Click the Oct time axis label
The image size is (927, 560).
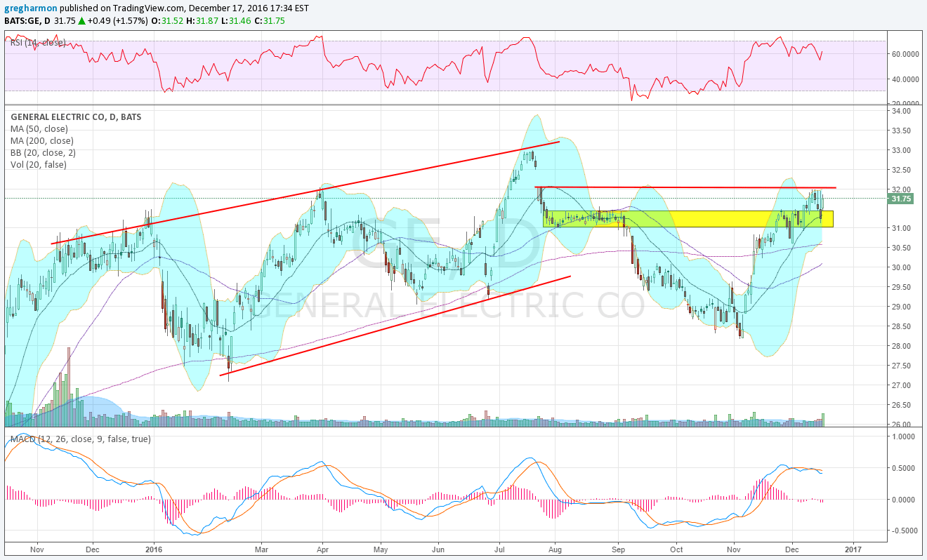pos(677,550)
